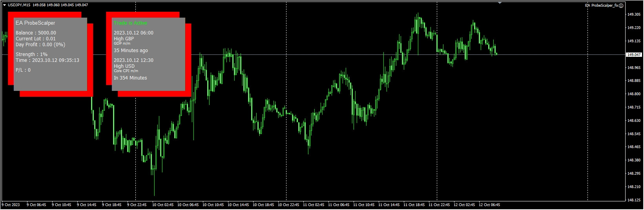The height and width of the screenshot is (210, 644).
Task: Click the EA ProbeScalper_fix label at top right
Action: [x=602, y=5]
